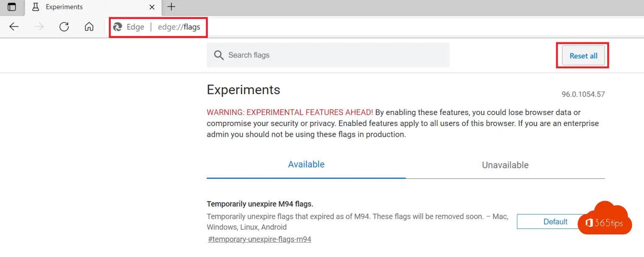This screenshot has height=257, width=644.
Task: Click the Experiments page heading
Action: tap(244, 89)
